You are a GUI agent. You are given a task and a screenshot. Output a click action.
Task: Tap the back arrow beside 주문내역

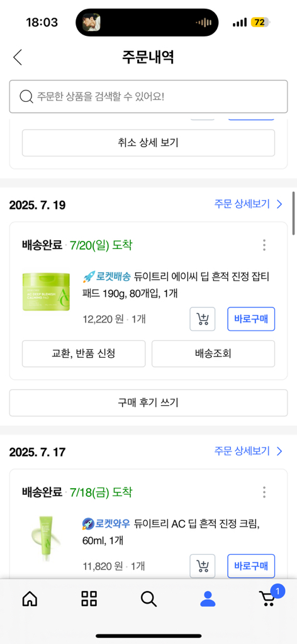17,57
